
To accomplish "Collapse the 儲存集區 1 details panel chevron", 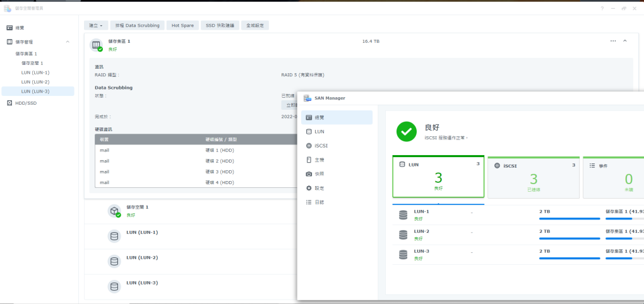I will (x=624, y=41).
